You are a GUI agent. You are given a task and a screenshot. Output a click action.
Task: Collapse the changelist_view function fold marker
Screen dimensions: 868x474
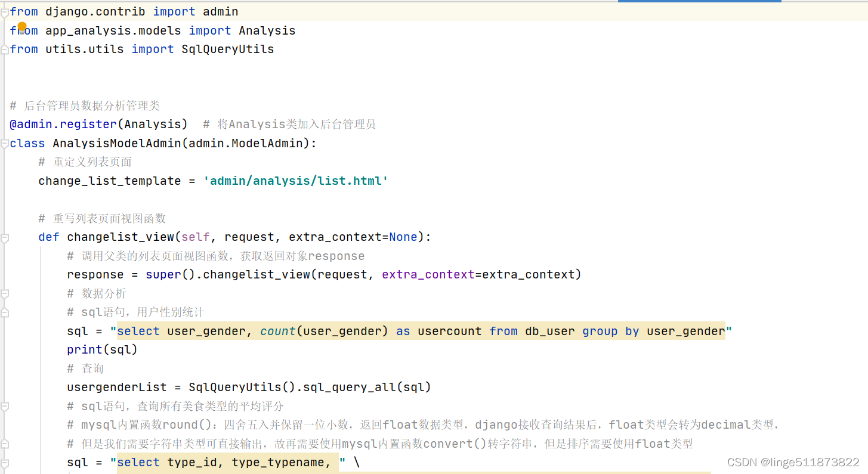(5, 238)
